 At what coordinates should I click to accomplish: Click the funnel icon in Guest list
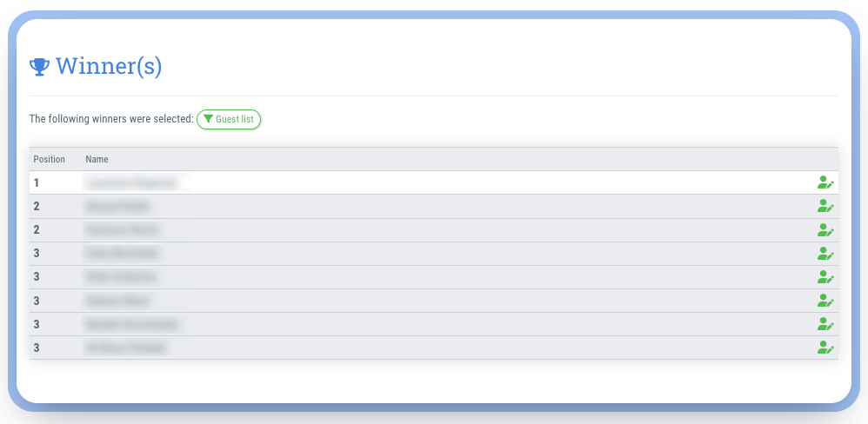coord(208,119)
